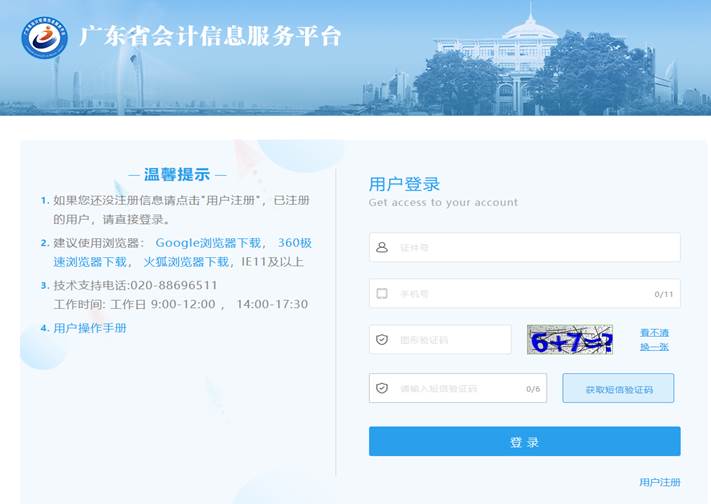Click the Get access to your account subtitle
This screenshot has width=711, height=504.
pos(443,202)
